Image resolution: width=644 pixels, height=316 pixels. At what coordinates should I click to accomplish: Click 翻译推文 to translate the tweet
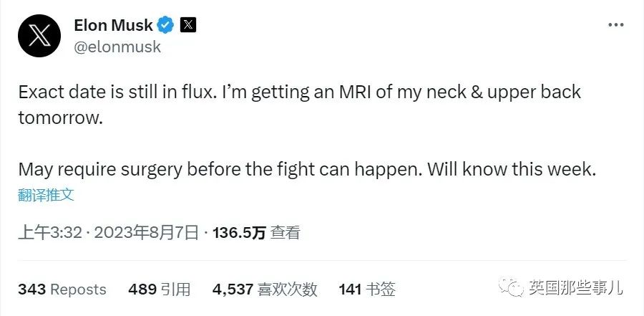tap(46, 195)
